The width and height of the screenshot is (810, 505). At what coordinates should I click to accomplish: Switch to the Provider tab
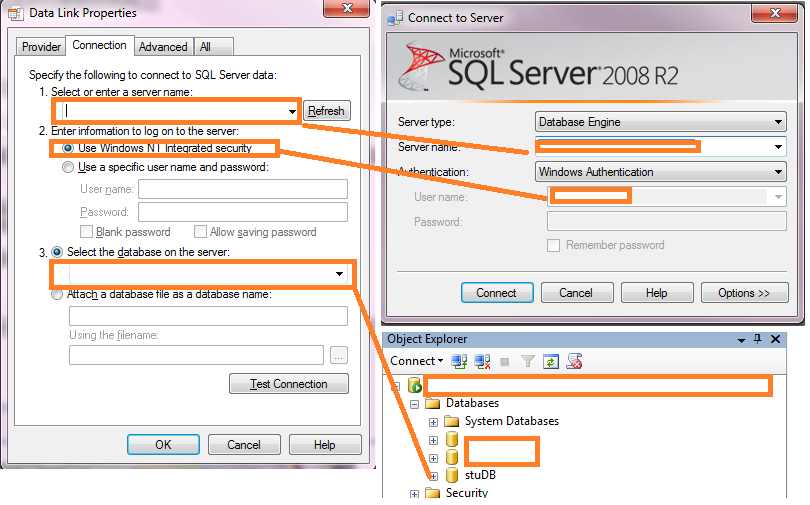(41, 47)
